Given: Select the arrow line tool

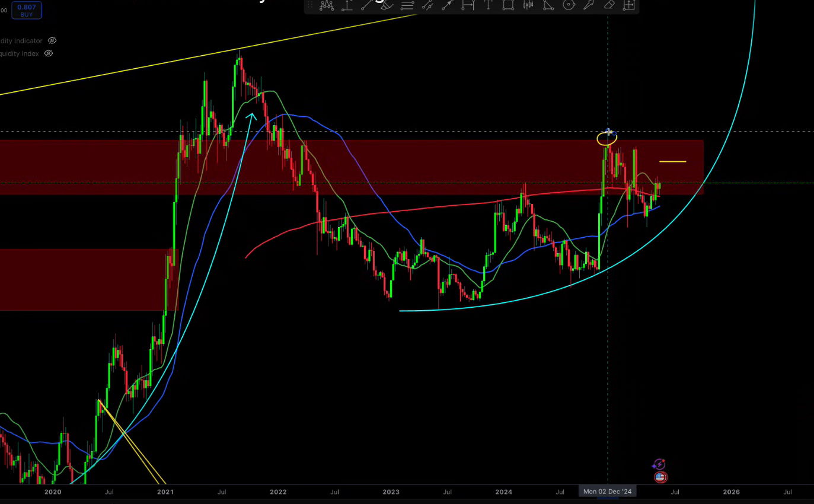Looking at the screenshot, I should point(448,5).
